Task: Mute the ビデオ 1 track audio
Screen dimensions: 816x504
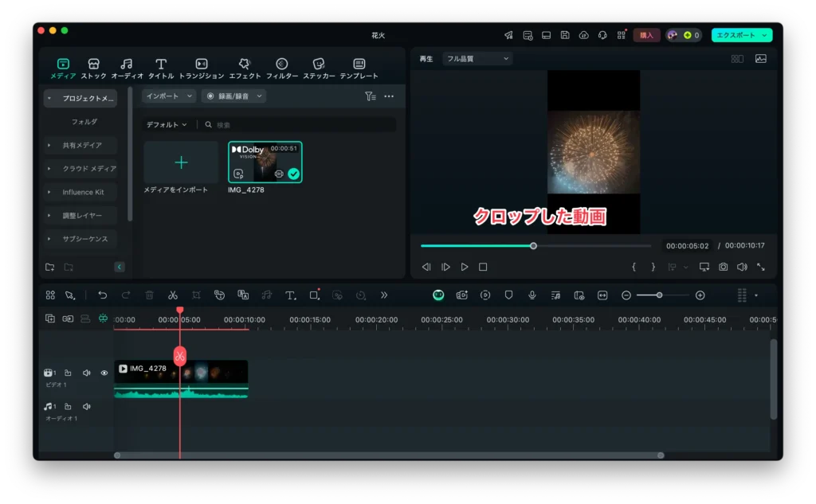Action: pos(86,373)
